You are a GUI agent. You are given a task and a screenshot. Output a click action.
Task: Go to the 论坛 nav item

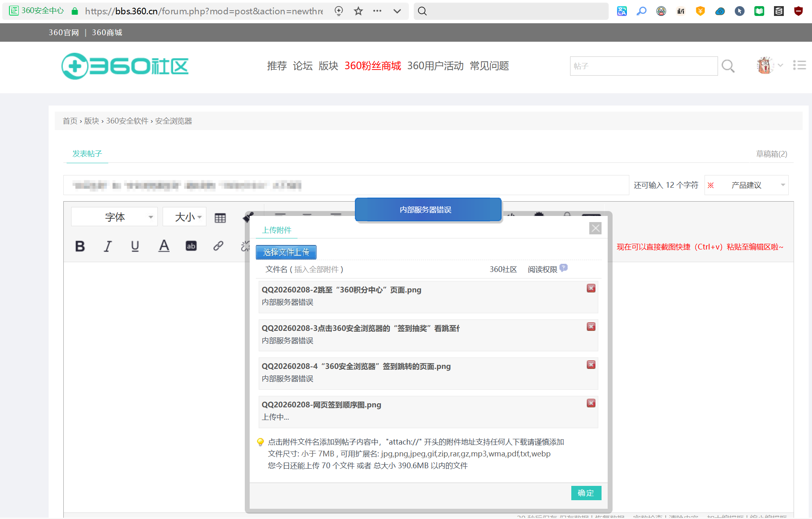pos(302,66)
